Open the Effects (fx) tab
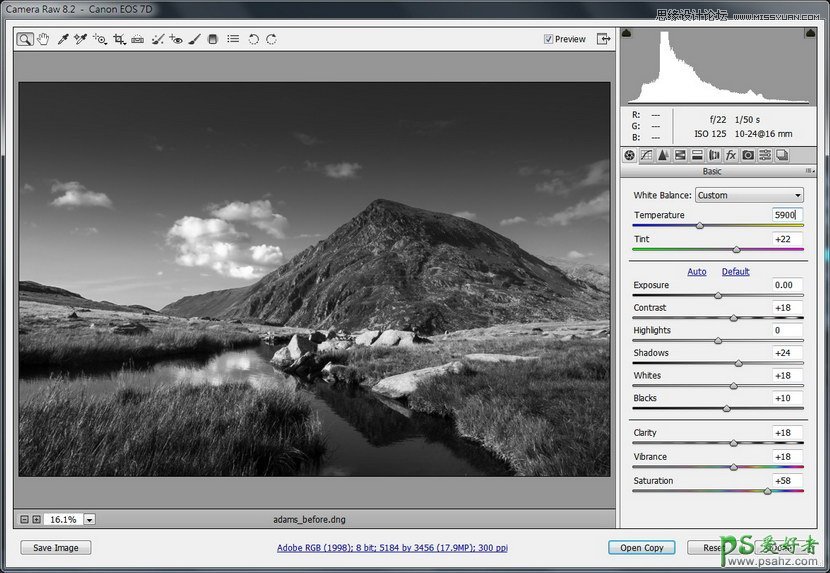This screenshot has width=830, height=573. tap(731, 155)
